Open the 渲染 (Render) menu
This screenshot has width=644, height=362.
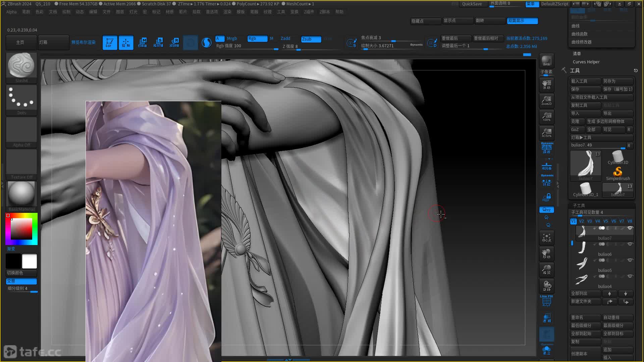point(227,12)
